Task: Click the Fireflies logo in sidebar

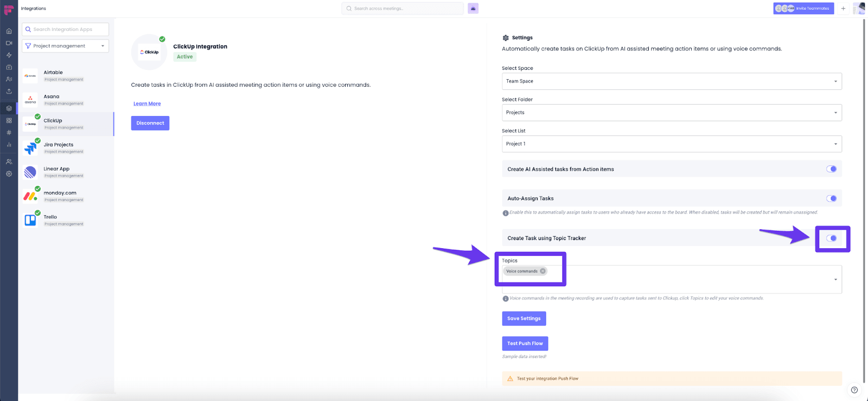Action: (9, 10)
